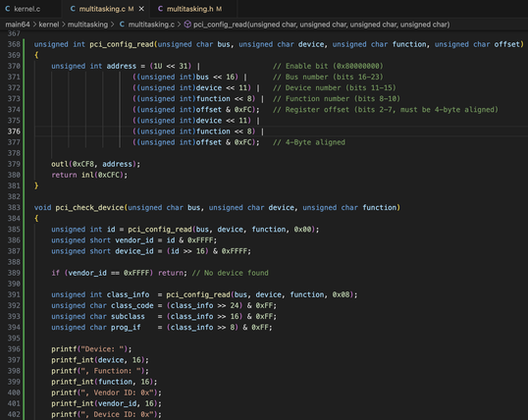Close the multitasking.c tab
Image resolution: width=528 pixels, height=420 pixels.
(x=141, y=9)
